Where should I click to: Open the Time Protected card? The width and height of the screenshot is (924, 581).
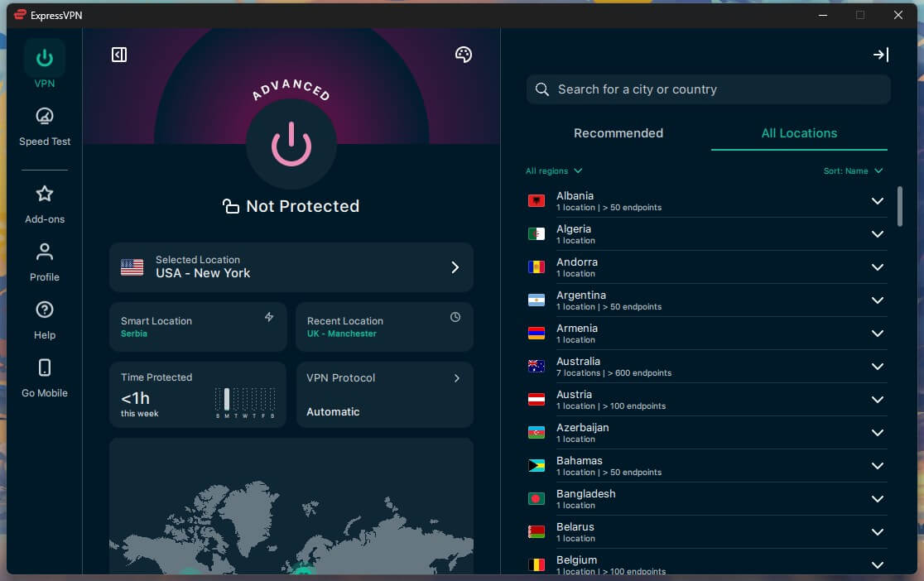[x=198, y=395]
